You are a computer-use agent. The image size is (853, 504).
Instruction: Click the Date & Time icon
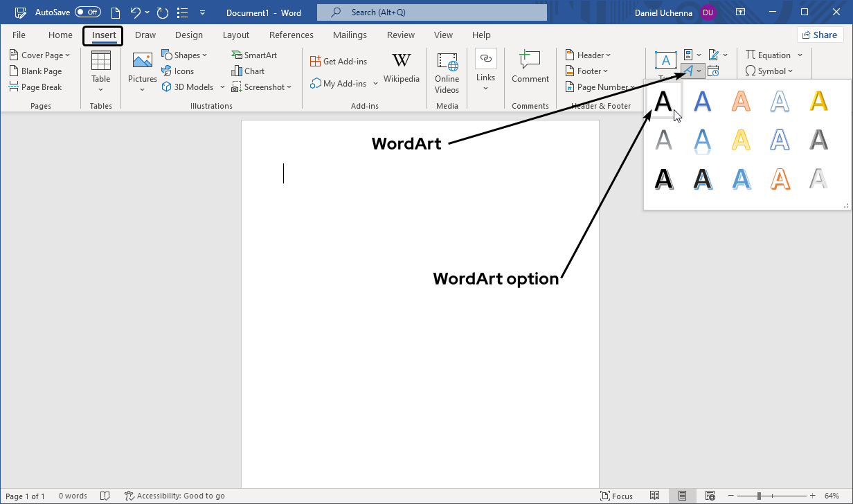[x=714, y=71]
